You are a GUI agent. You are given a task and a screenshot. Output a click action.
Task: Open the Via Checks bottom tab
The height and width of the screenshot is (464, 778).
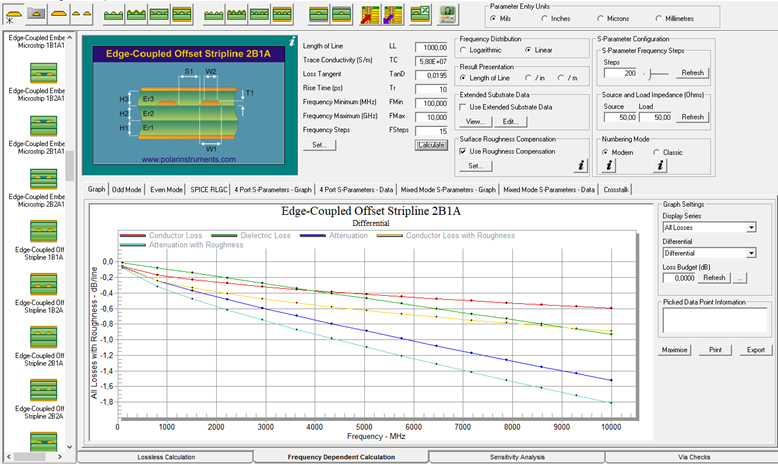click(694, 457)
